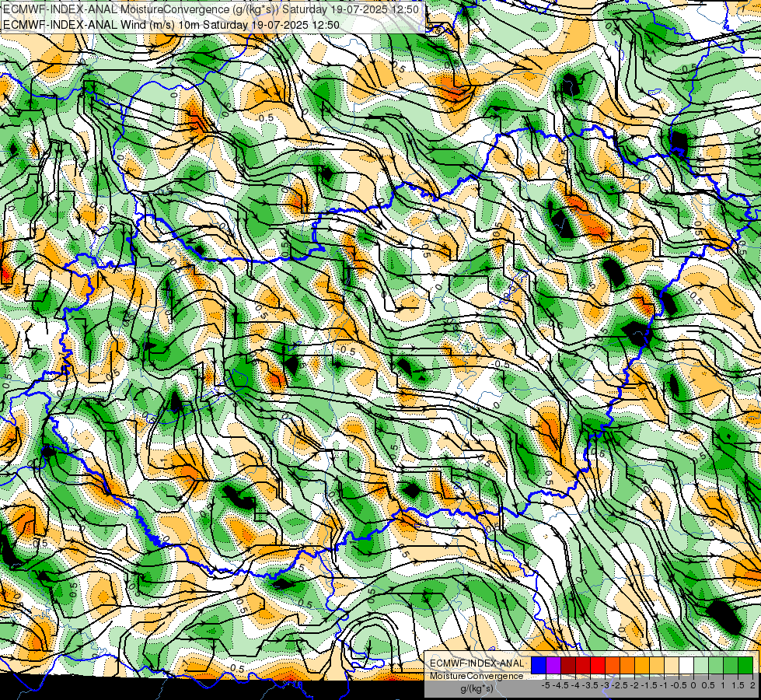Screen dimensions: 761x700
Task: Click the white swatch between -0.5 and 0
Action: 686,665
